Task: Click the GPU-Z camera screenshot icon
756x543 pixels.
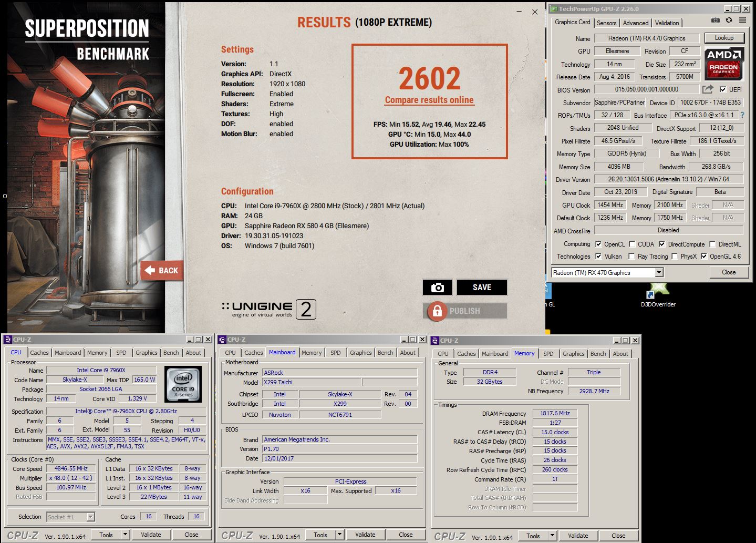Action: point(716,21)
